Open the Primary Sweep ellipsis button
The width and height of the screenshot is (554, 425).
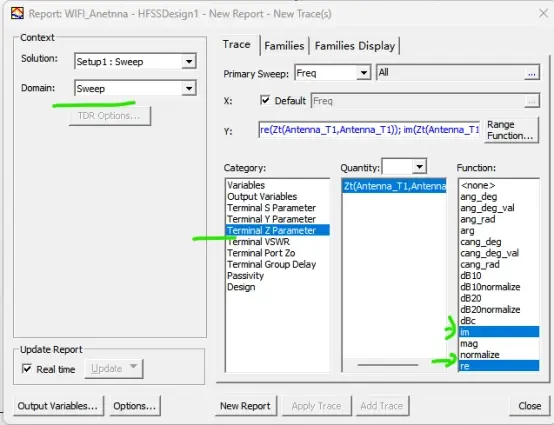531,73
